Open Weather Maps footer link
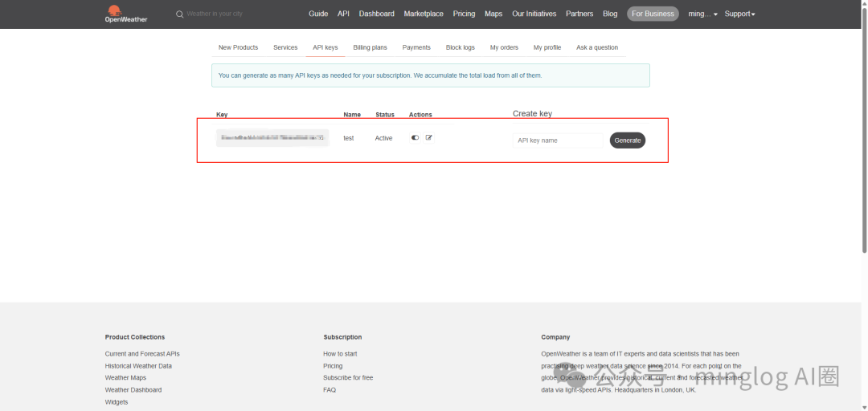868x411 pixels. click(x=125, y=378)
